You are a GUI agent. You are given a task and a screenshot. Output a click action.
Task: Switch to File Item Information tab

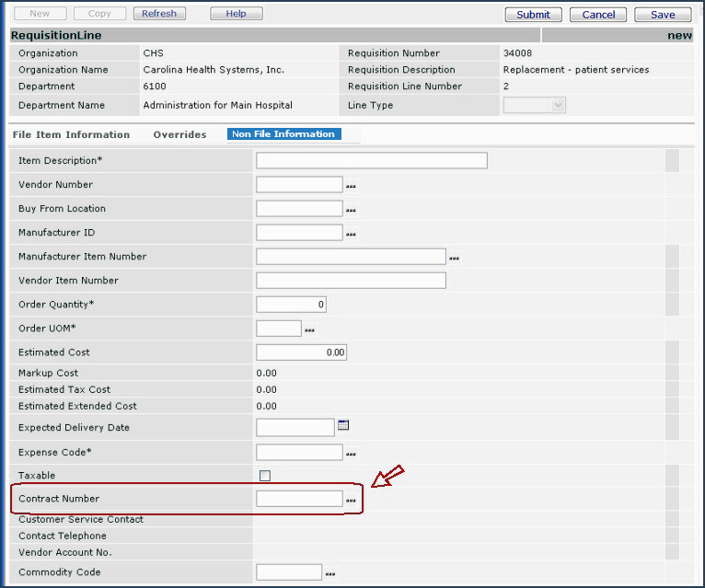(71, 134)
